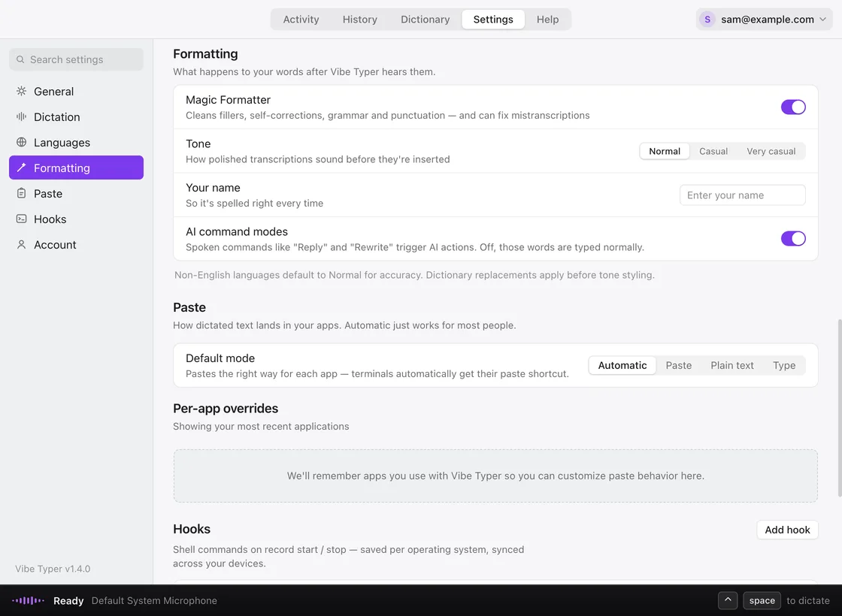Select Casual tone option
Image resolution: width=842 pixels, height=616 pixels.
pyautogui.click(x=713, y=151)
